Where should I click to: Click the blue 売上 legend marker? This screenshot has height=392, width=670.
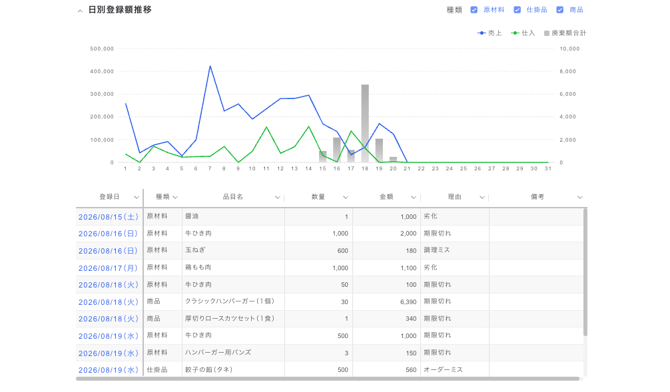pos(482,33)
